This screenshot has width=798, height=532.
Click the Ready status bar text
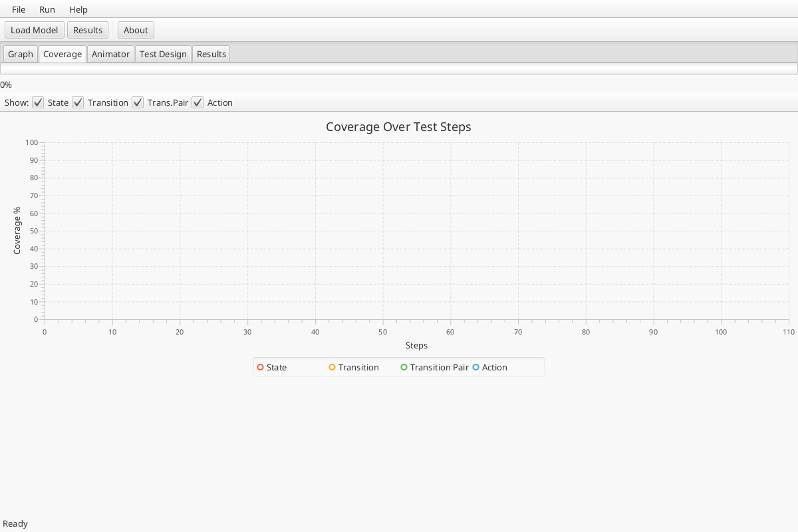[15, 523]
